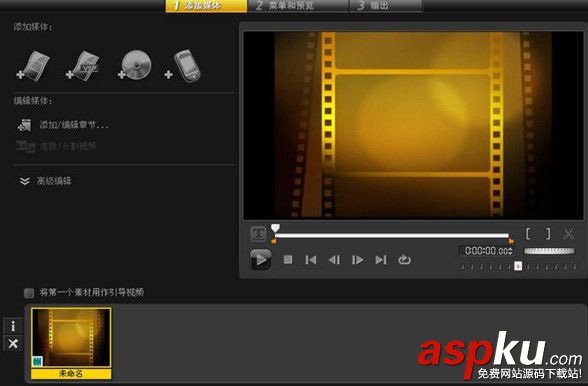Image resolution: width=588 pixels, height=386 pixels.
Task: Click the Stop button
Action: click(x=288, y=260)
